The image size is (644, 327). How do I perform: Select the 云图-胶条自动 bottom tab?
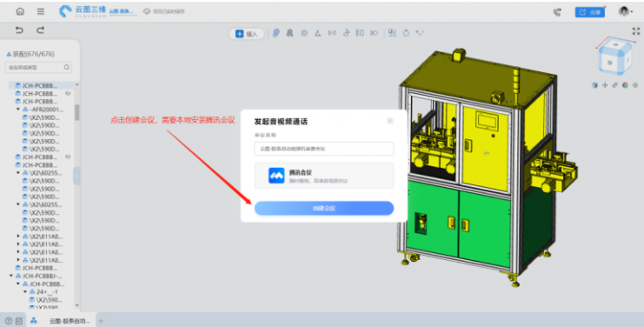69,321
